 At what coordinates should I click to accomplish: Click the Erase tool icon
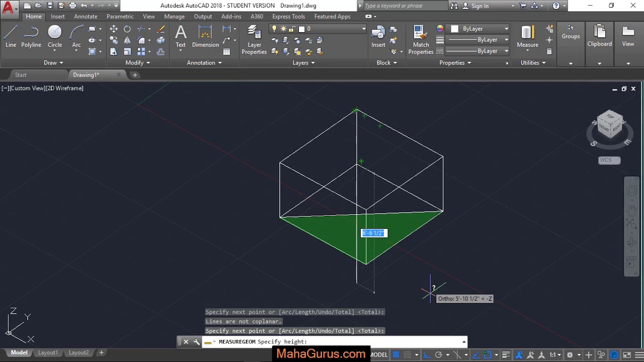point(161,29)
